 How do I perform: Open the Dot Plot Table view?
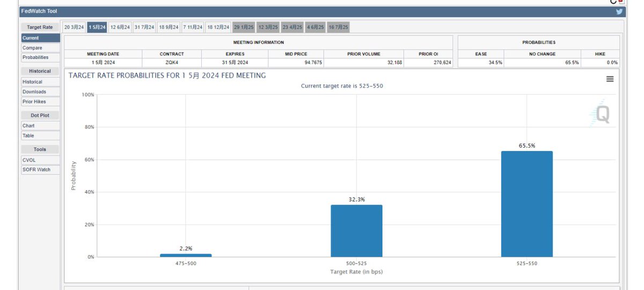(x=40, y=136)
